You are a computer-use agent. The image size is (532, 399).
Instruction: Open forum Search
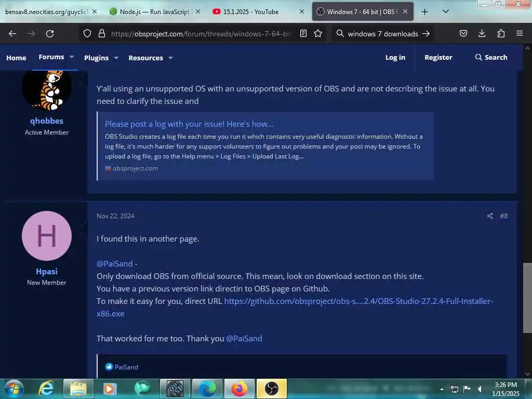coord(491,58)
